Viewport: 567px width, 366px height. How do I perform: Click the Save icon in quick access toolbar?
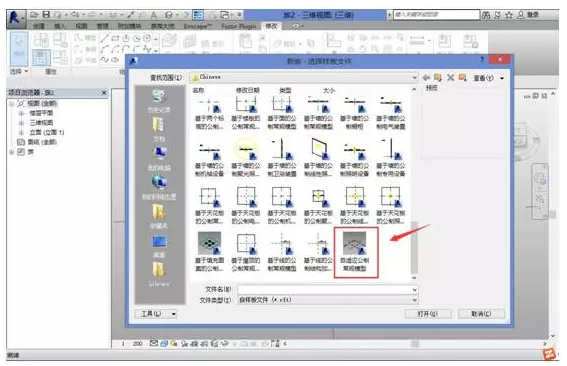point(46,15)
